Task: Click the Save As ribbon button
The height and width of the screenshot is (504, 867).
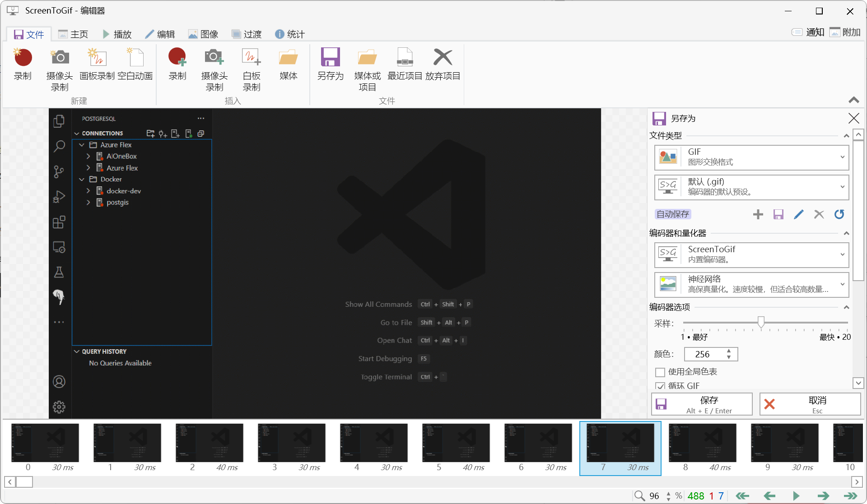Action: point(331,65)
